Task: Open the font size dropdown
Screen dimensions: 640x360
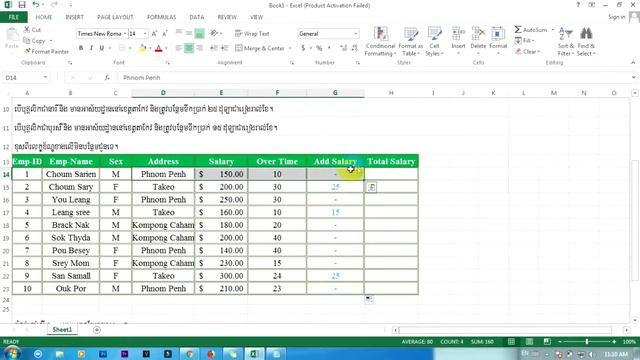Action: tap(145, 34)
